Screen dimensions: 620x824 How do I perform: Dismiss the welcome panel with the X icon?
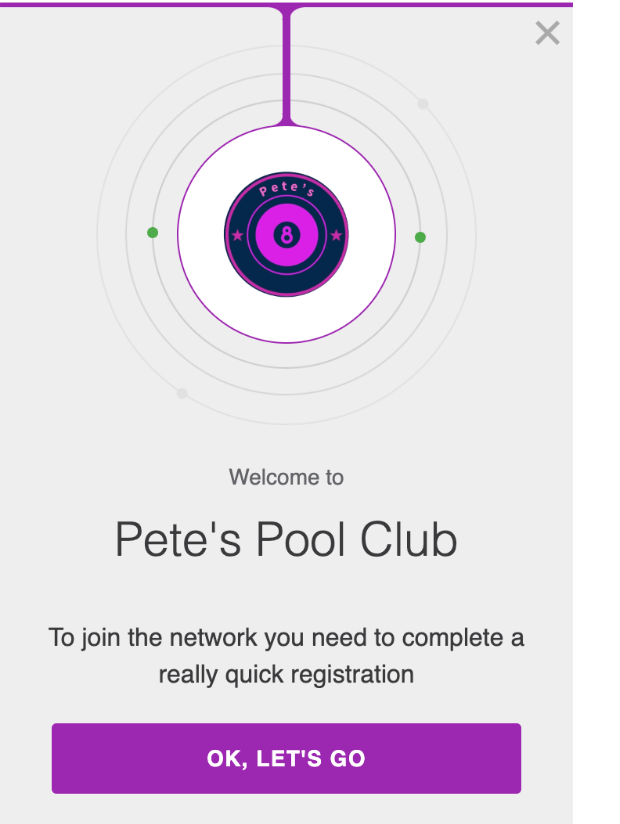[x=547, y=33]
